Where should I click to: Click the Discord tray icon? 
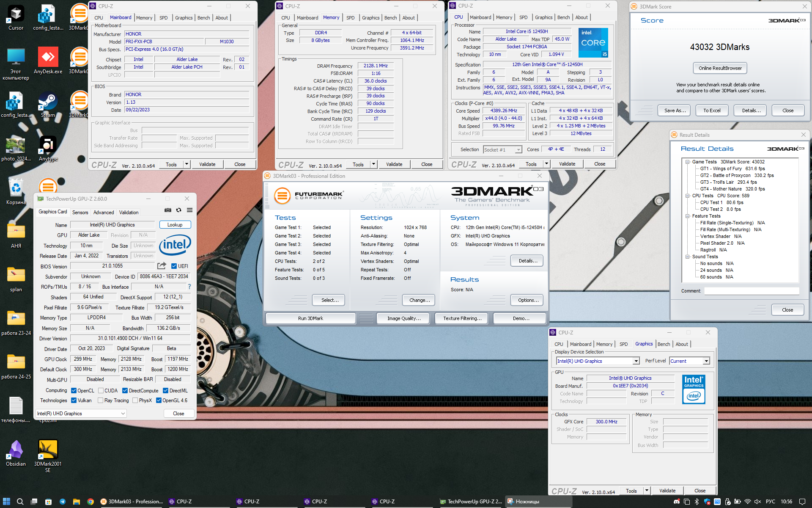(677, 502)
